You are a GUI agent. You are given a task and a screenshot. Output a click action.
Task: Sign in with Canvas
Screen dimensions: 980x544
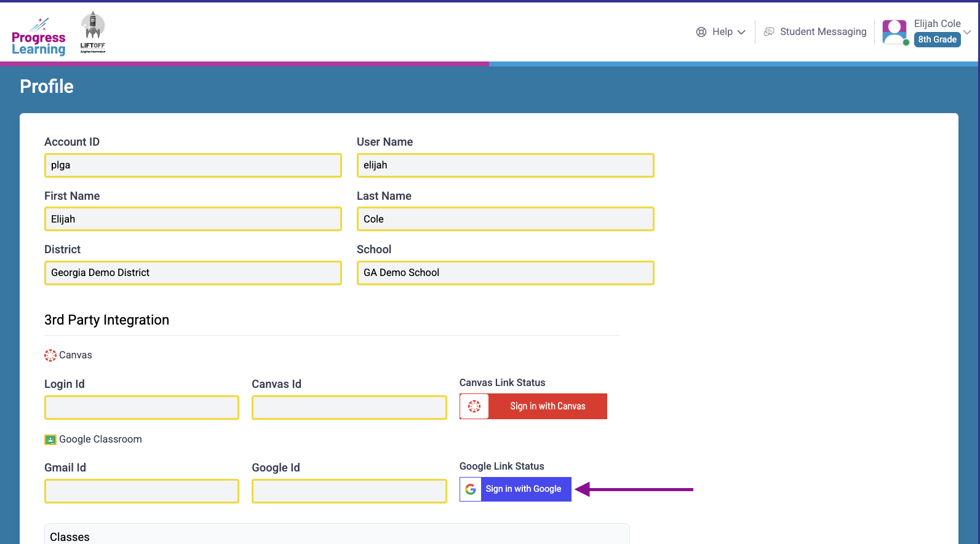pyautogui.click(x=547, y=406)
